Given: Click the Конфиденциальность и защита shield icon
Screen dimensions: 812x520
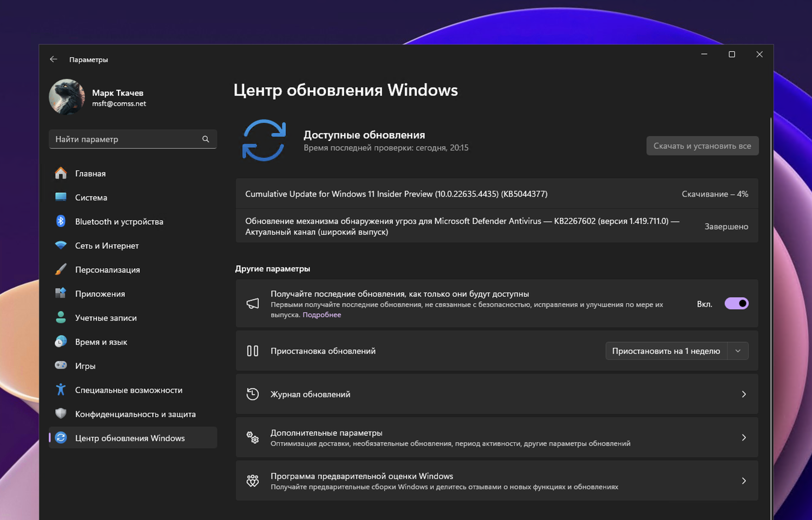Looking at the screenshot, I should (x=61, y=414).
